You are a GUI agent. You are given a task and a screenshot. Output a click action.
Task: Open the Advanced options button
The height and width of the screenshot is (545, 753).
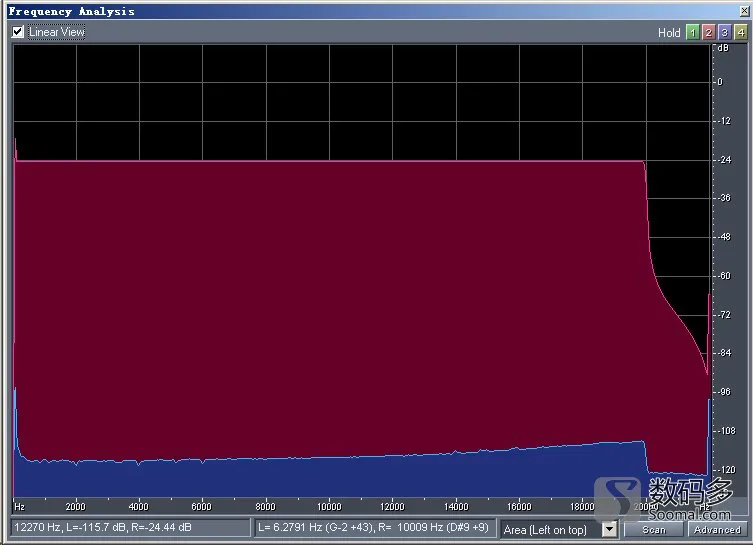717,529
